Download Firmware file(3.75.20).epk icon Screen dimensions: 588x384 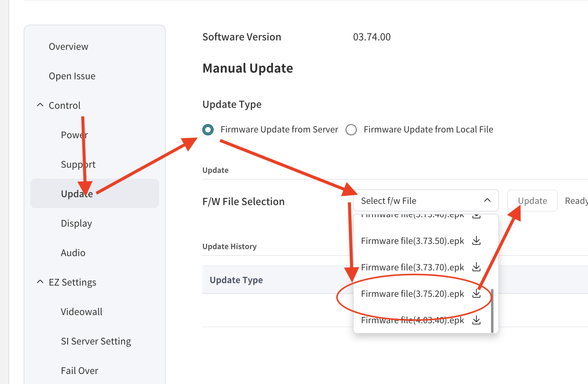[476, 294]
